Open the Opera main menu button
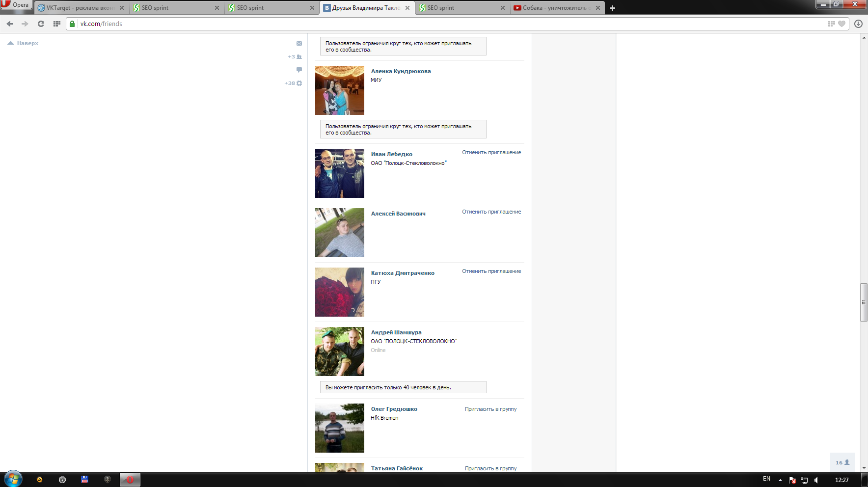 coord(16,5)
